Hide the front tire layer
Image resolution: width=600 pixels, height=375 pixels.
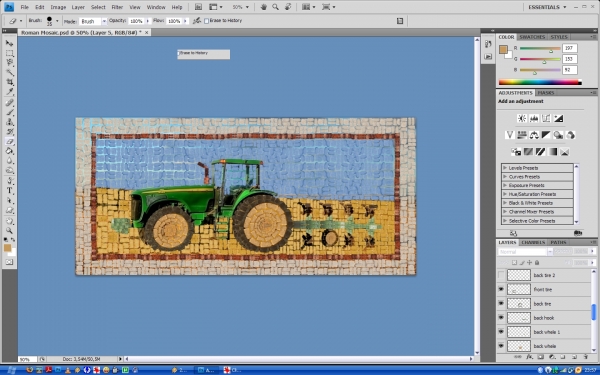coord(501,289)
